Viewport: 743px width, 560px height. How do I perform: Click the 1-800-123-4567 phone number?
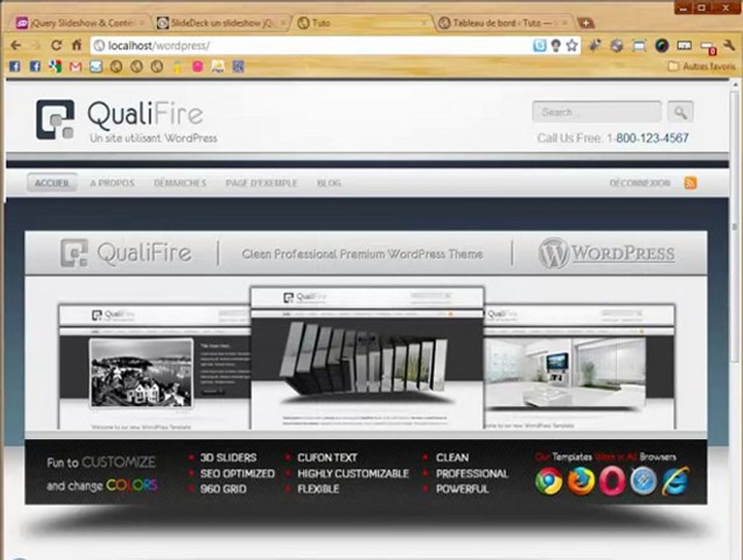click(x=648, y=138)
